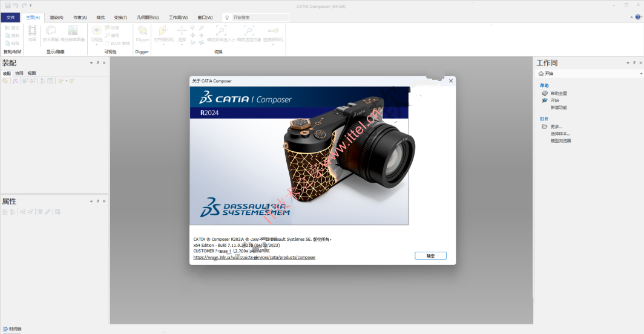Image resolution: width=644 pixels, height=334 pixels.
Task: Click the 缩放到合适大小 zoom fit icon
Action: tap(221, 31)
